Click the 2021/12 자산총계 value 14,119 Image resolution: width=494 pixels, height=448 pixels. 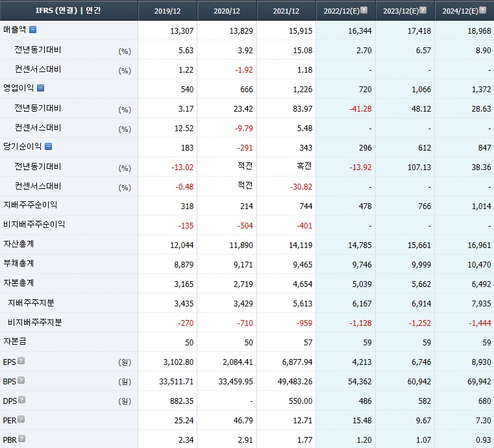301,245
